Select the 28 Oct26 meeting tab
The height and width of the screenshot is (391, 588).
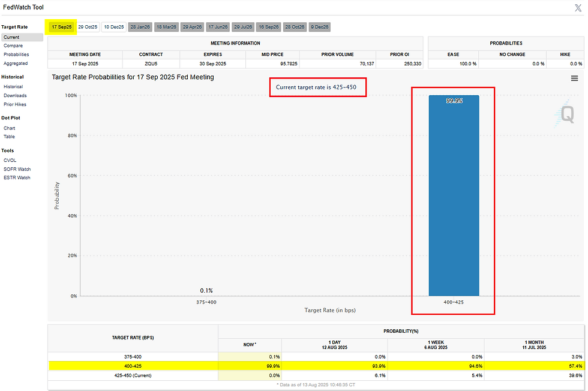click(x=295, y=27)
